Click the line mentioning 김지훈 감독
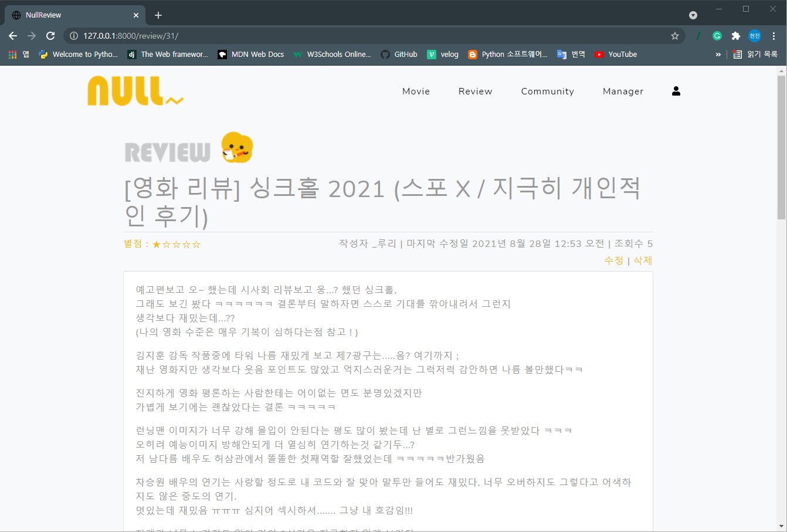 click(297, 355)
